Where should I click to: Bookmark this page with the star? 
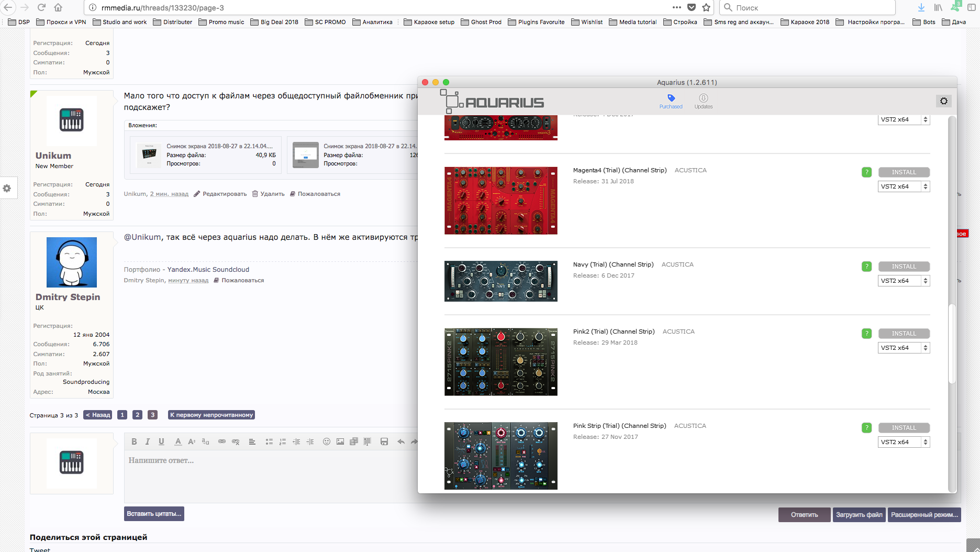[706, 7]
